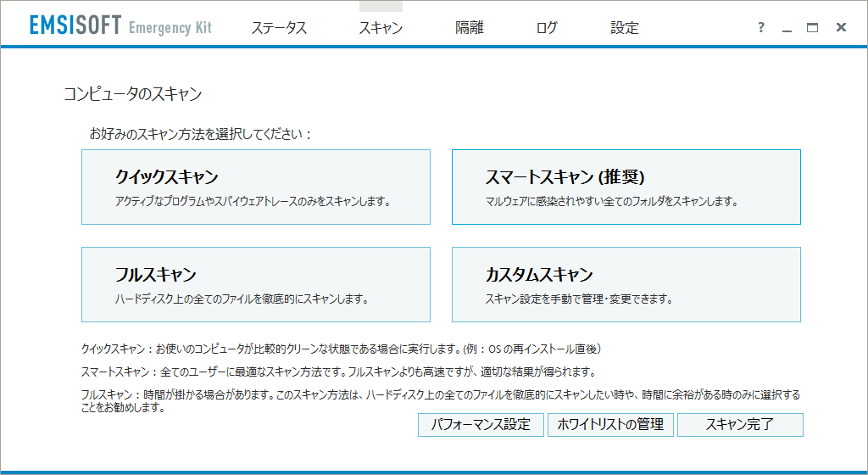Launch the フルスキャン option
The image size is (868, 475).
coord(256,284)
